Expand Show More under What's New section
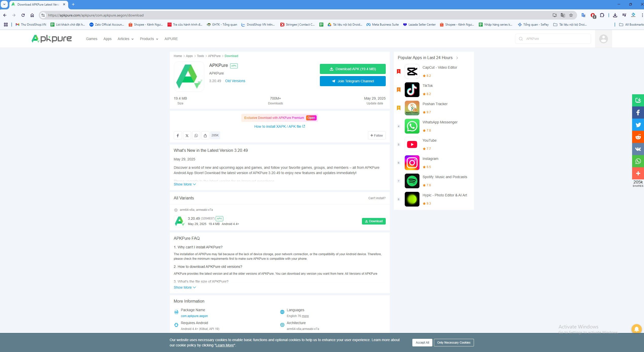644x352 pixels. click(185, 184)
